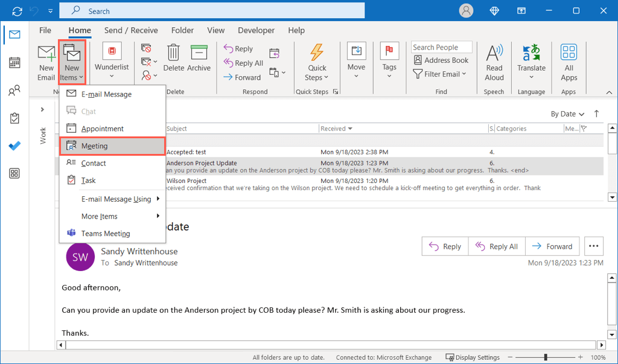Choose E-mail Message from the menu

point(112,94)
